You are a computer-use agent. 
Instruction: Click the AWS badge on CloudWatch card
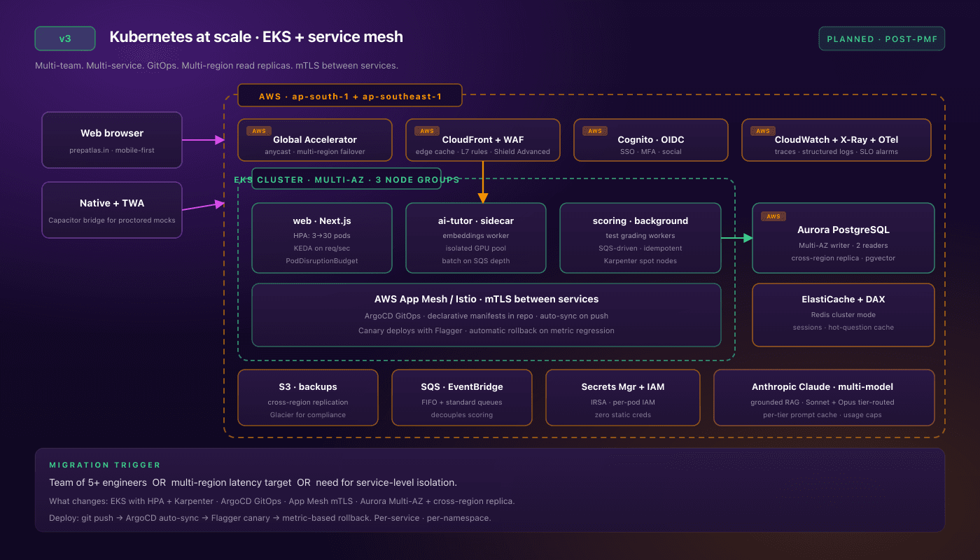click(x=763, y=131)
